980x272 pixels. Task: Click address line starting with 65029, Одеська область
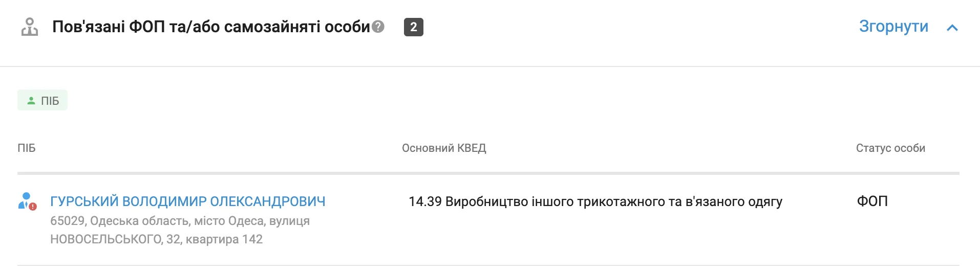pos(180,221)
